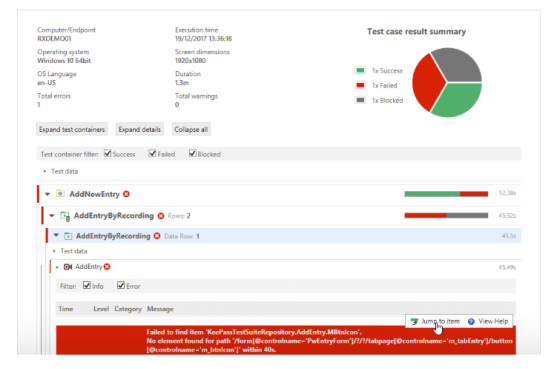Click the red 1x Failed legend swatch

pos(360,85)
